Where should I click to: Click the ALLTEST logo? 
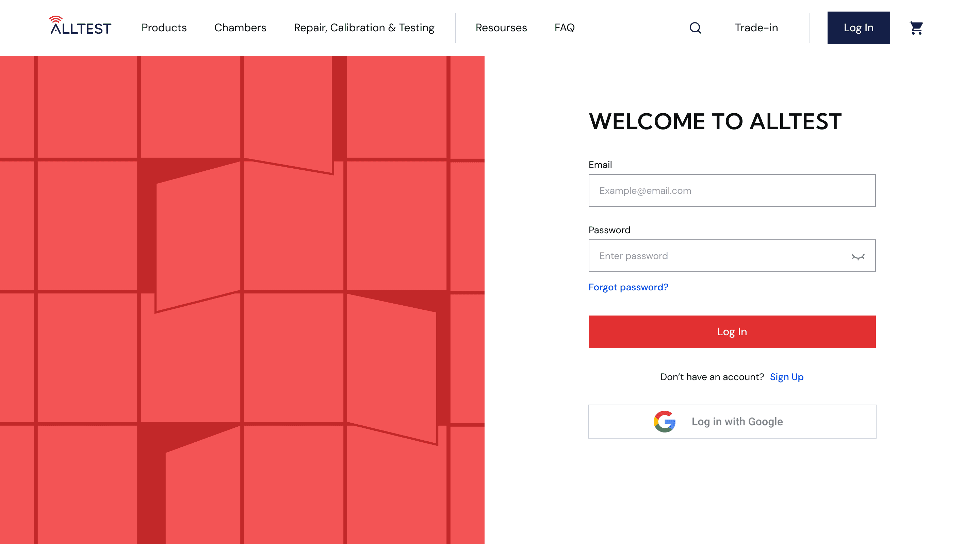point(81,26)
